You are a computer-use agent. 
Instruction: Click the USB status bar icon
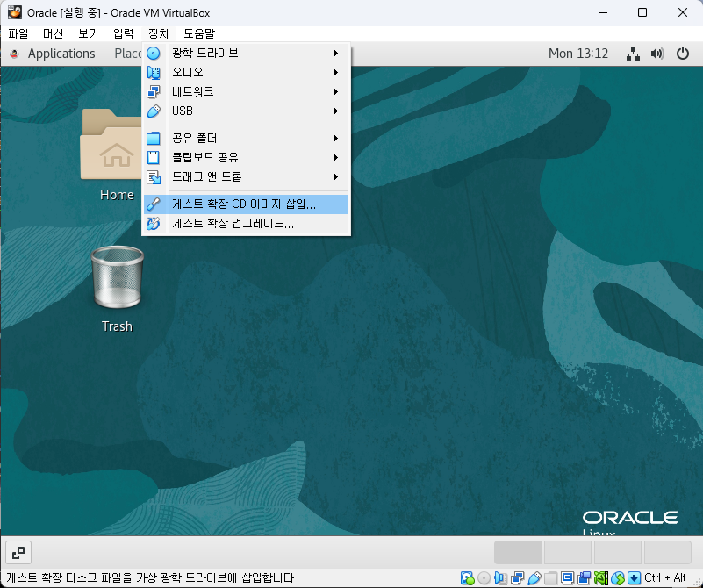coord(534,578)
